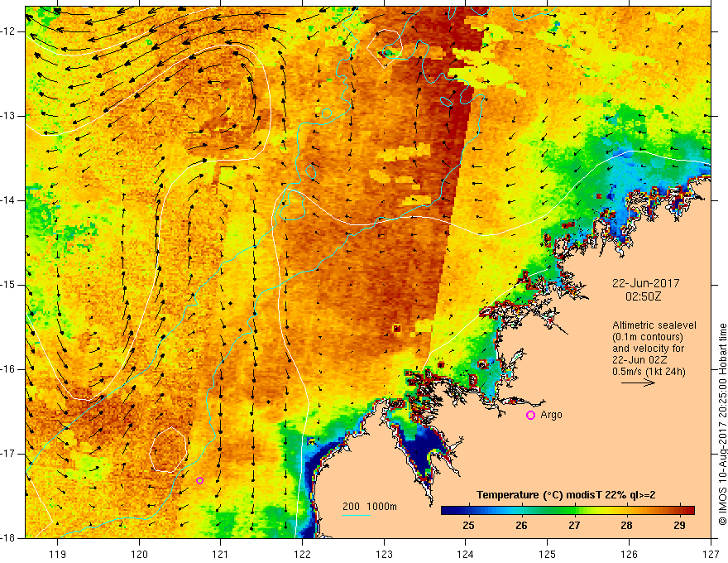Click the 0.5m/s velocity scale arrow
Screen dimensions: 728x563
tap(638, 383)
